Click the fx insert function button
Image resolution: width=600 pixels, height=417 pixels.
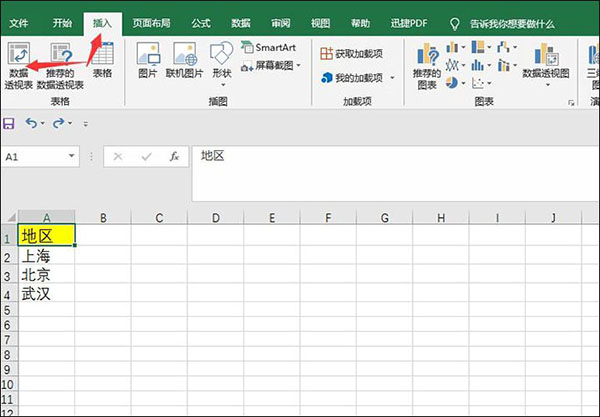coord(174,156)
